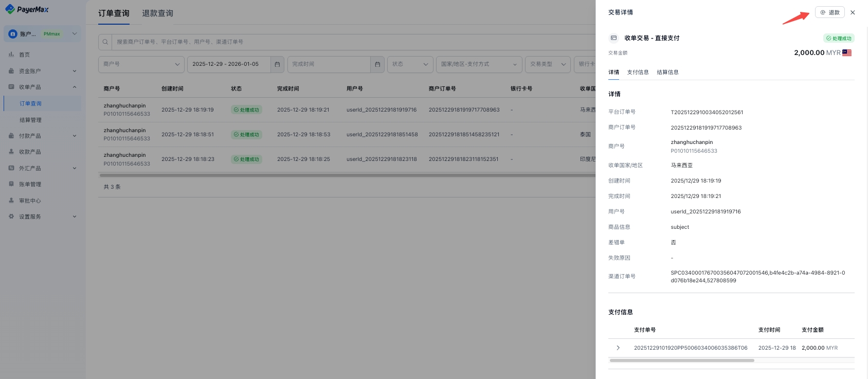
Task: Open the 交易类型 dropdown
Action: (x=548, y=64)
